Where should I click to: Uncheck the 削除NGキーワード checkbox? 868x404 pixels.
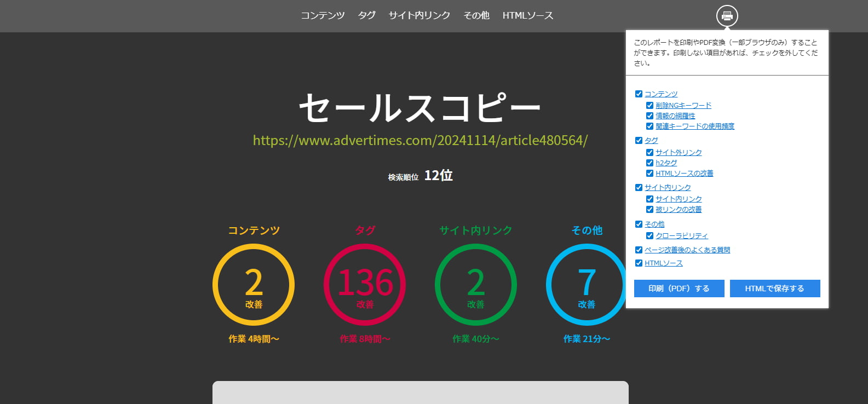click(x=649, y=106)
